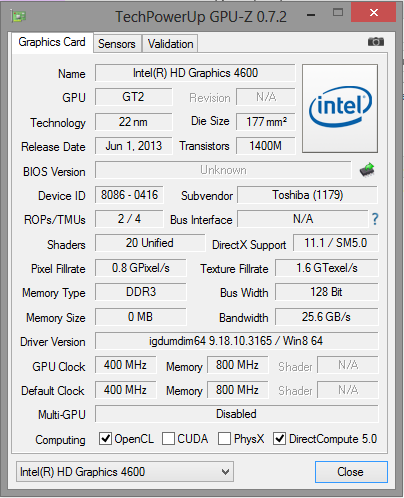Click the ROPs/TMUs field 2 / 4
The image size is (404, 498).
(x=129, y=219)
